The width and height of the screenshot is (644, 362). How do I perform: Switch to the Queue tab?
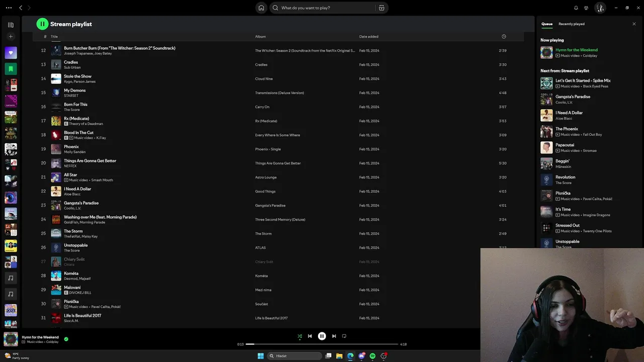pyautogui.click(x=547, y=24)
